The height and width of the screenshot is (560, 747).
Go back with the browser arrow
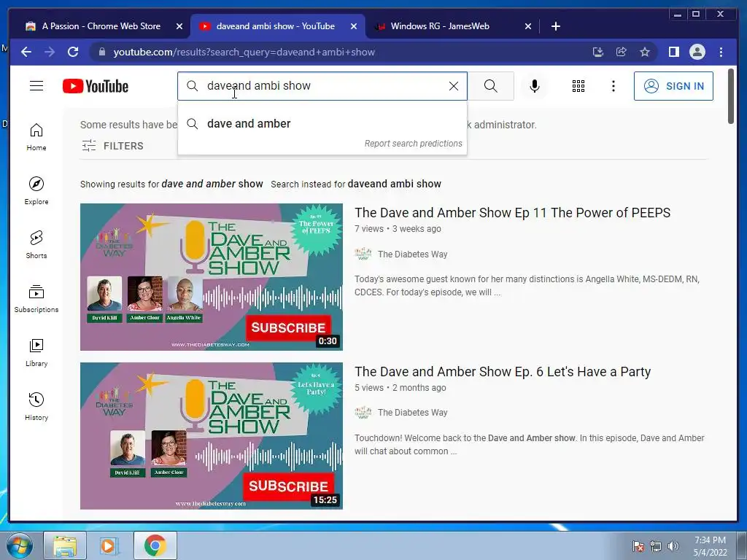pyautogui.click(x=26, y=52)
